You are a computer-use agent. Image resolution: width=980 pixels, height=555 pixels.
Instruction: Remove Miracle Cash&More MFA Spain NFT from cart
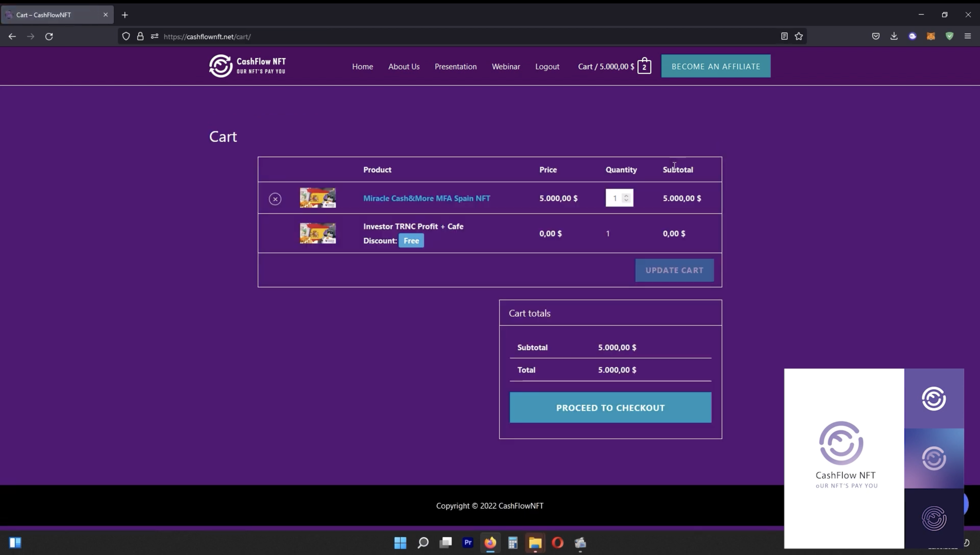click(x=275, y=199)
